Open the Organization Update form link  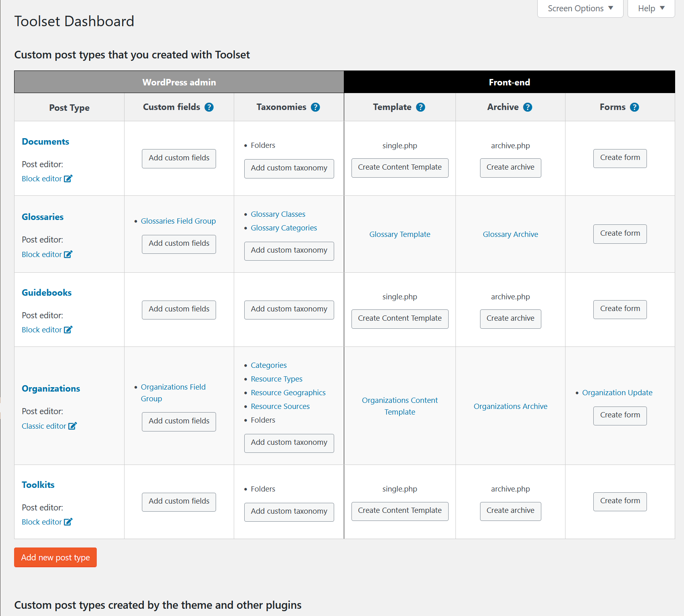tap(617, 393)
